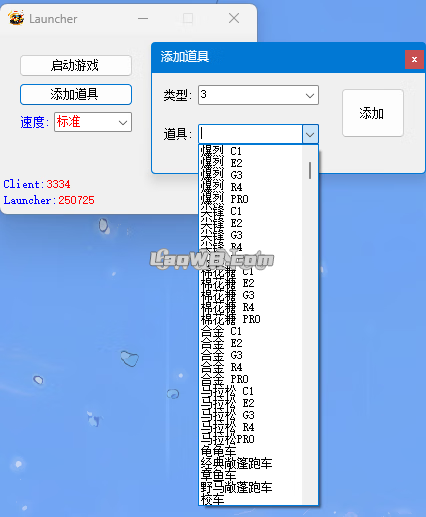Select 经典敞篷跑车 in the item list

coord(251,463)
